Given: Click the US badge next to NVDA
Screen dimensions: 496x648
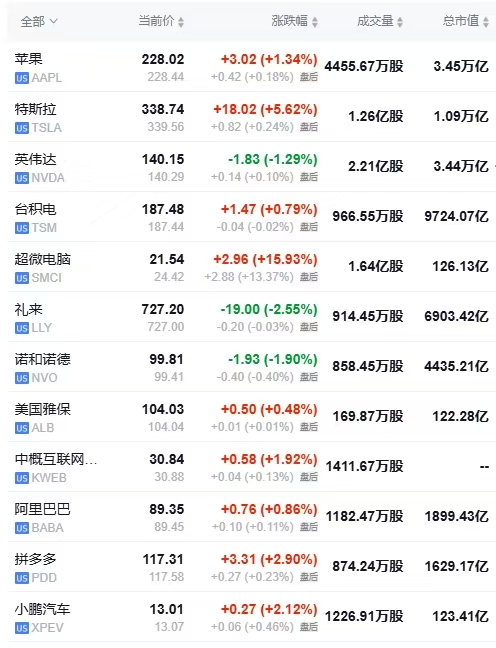Looking at the screenshot, I should pos(22,178).
